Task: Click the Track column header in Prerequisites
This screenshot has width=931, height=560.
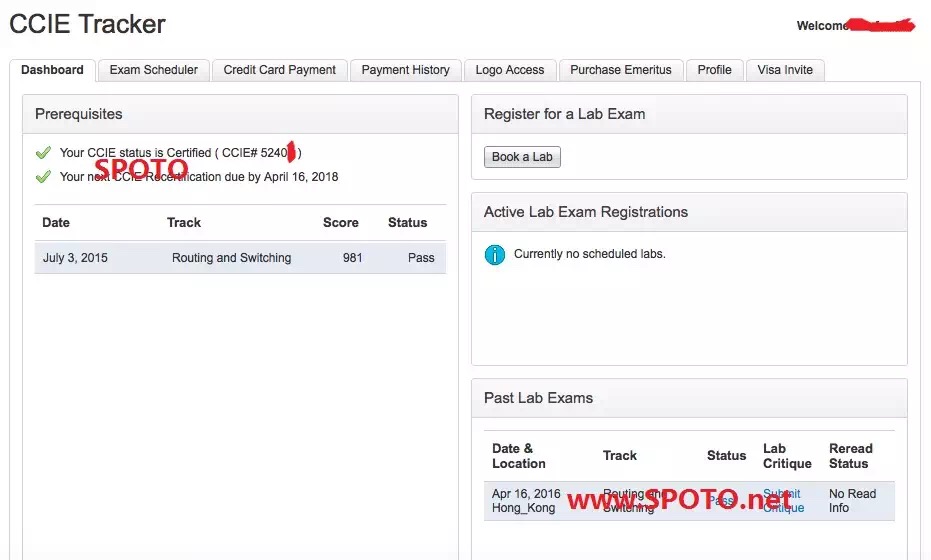Action: [184, 223]
